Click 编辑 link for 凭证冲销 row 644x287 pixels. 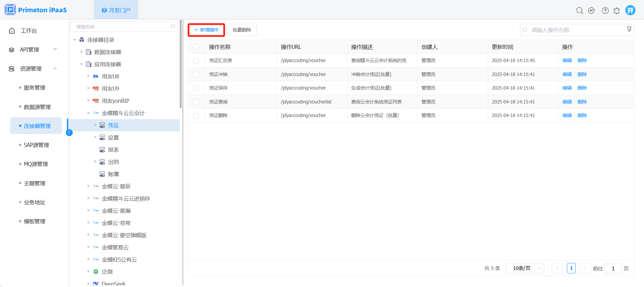(567, 74)
